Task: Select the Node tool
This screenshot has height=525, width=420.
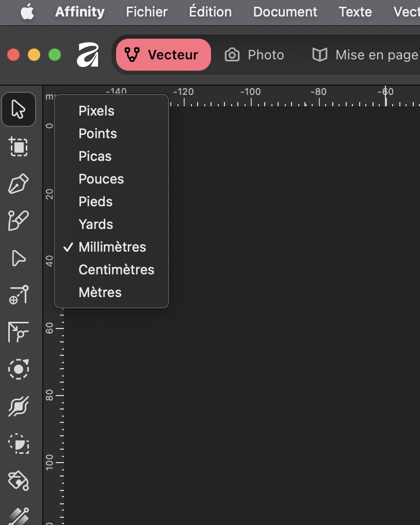Action: (x=19, y=258)
